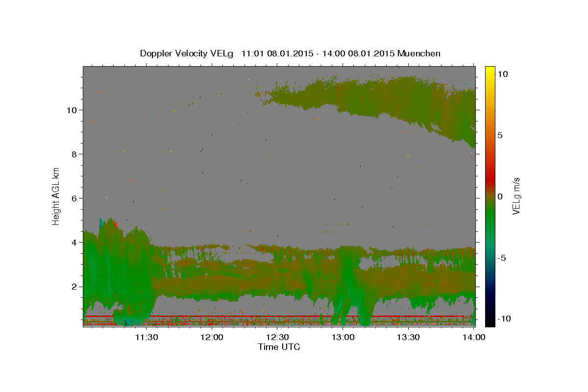Click the height axis label 6

[x=74, y=198]
